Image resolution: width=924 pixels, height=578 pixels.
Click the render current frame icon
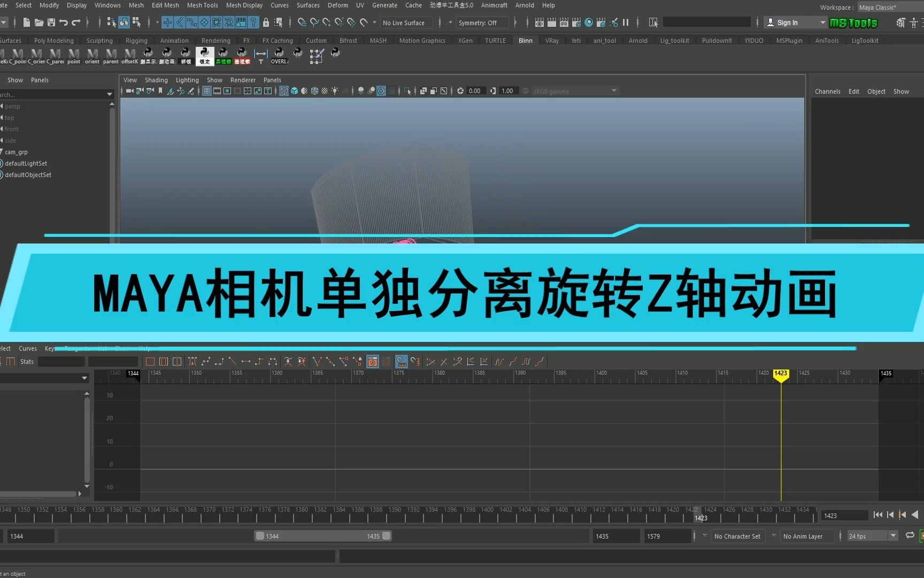[x=551, y=22]
